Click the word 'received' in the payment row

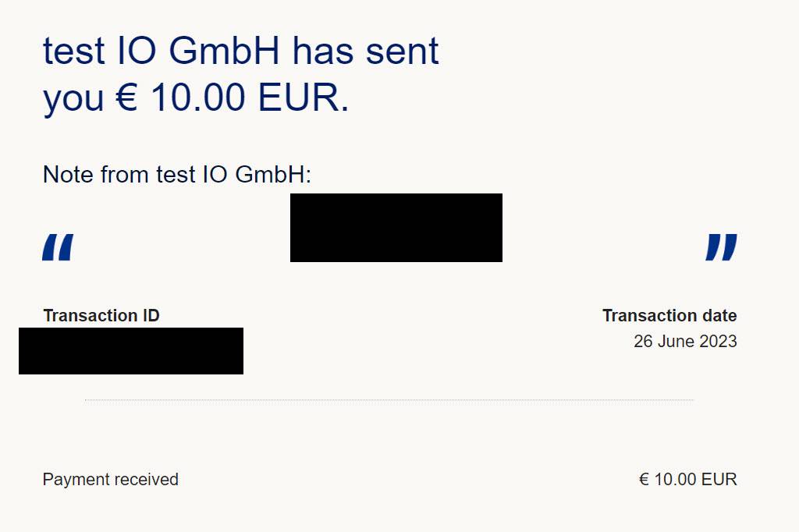tap(146, 480)
